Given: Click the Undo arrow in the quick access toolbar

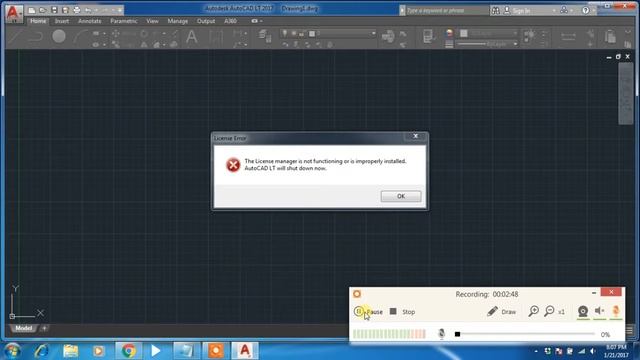Looking at the screenshot, I should click(x=88, y=10).
